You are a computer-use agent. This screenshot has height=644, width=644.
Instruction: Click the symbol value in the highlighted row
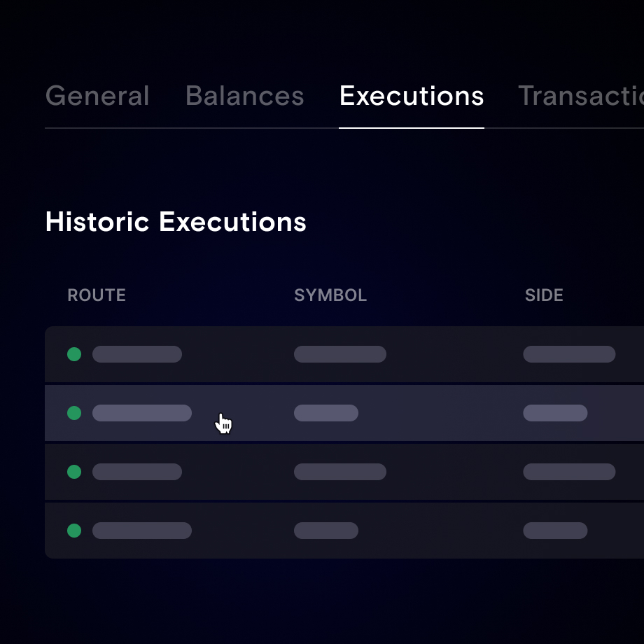click(326, 413)
